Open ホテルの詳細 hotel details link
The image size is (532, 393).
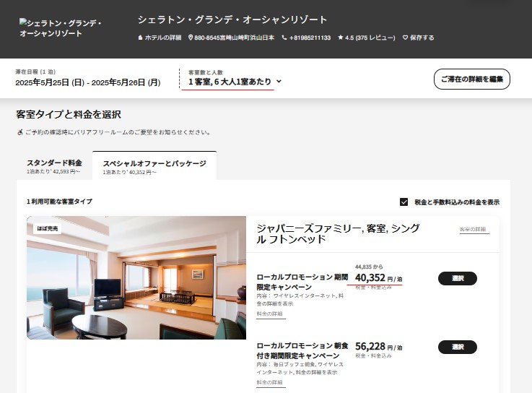pyautogui.click(x=163, y=38)
